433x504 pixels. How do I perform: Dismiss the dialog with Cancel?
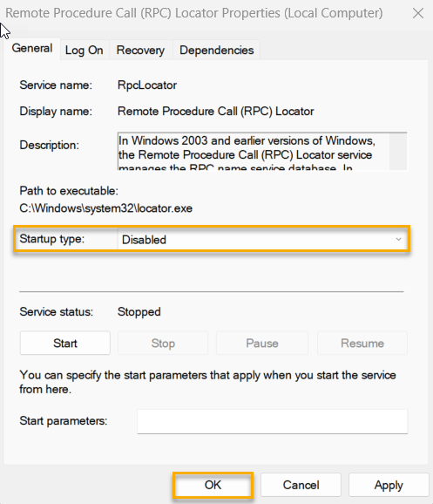(x=301, y=485)
